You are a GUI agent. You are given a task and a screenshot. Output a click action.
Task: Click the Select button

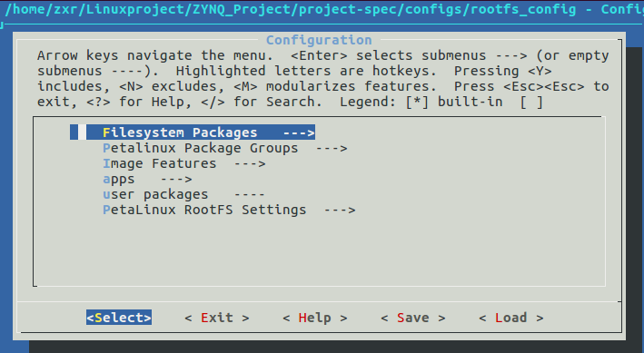[x=119, y=318]
